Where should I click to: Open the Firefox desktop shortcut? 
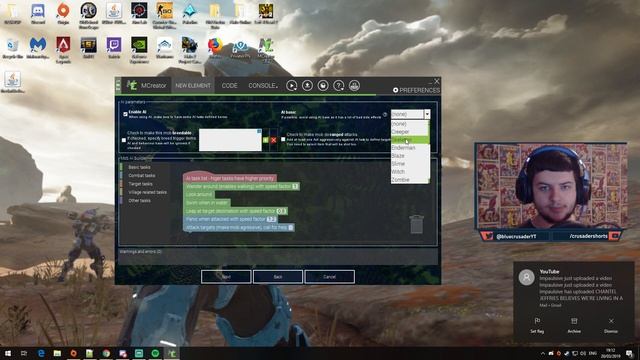tap(215, 48)
